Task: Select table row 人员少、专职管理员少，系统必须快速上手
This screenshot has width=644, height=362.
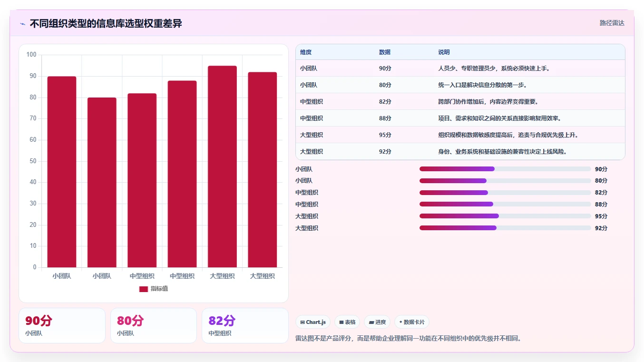Action: [x=460, y=68]
